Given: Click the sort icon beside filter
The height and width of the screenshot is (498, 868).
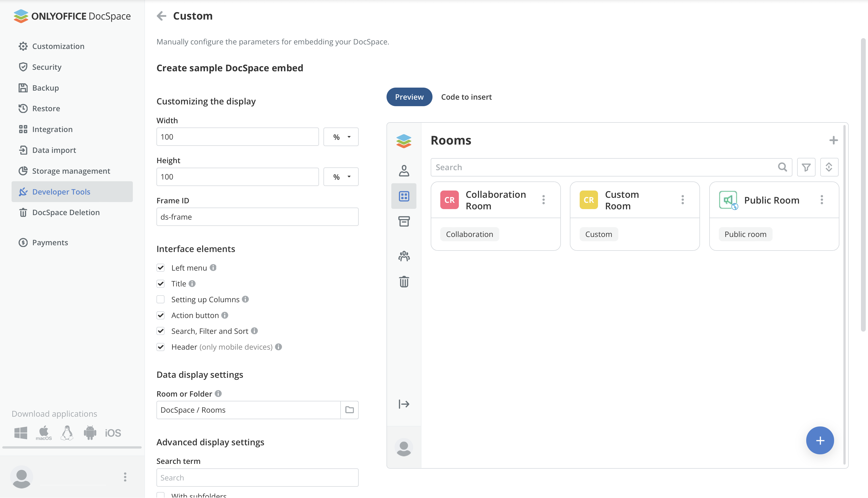Looking at the screenshot, I should pos(829,167).
